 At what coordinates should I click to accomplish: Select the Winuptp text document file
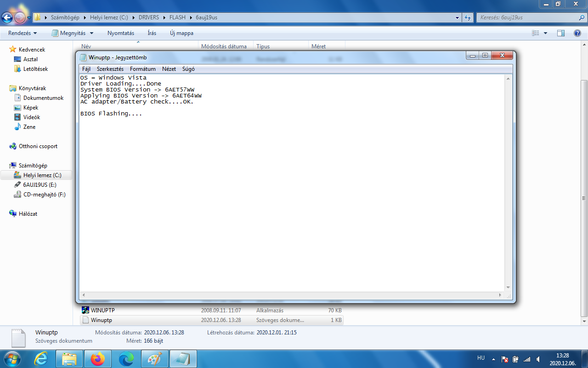click(x=211, y=320)
